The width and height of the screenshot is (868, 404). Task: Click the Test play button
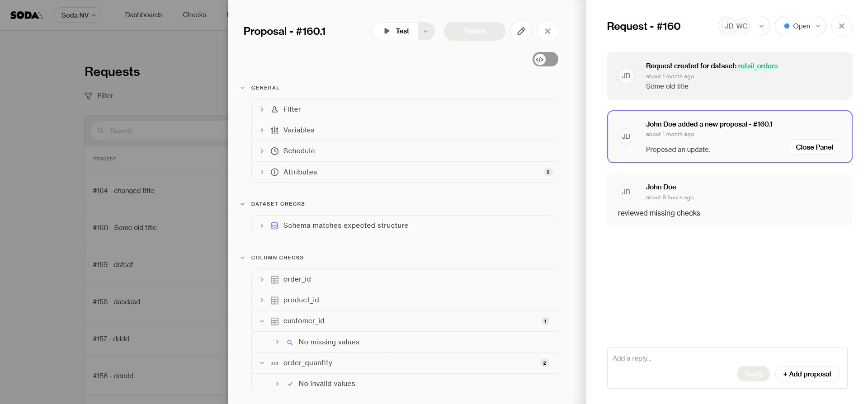(395, 31)
